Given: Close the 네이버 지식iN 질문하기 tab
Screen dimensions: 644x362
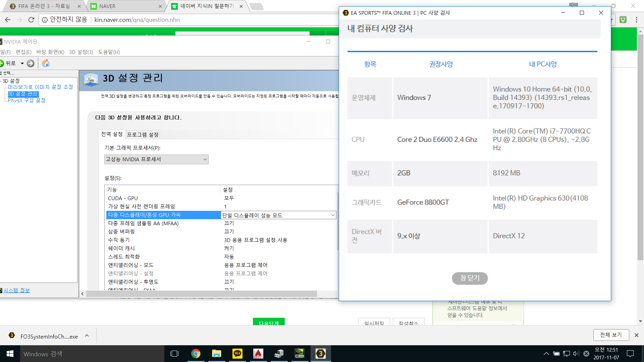Looking at the screenshot, I should click(x=241, y=6).
